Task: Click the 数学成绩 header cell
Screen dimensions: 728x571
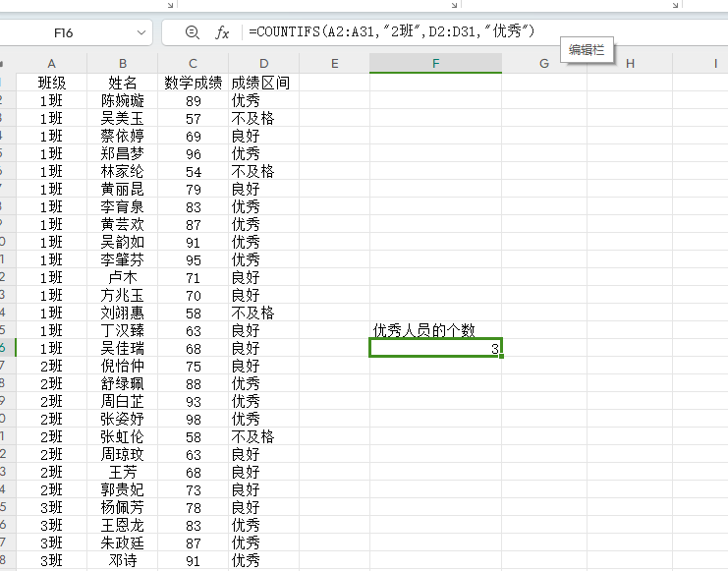Action: coord(194,83)
